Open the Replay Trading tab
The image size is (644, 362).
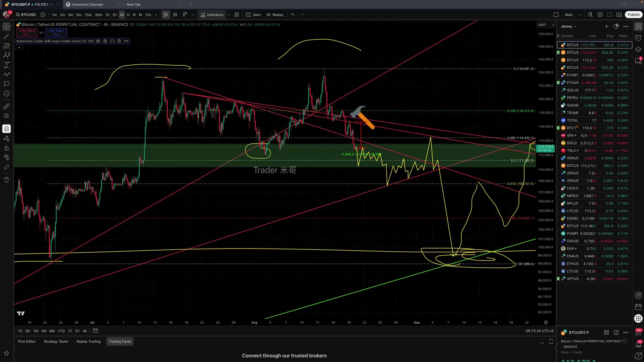pyautogui.click(x=89, y=342)
